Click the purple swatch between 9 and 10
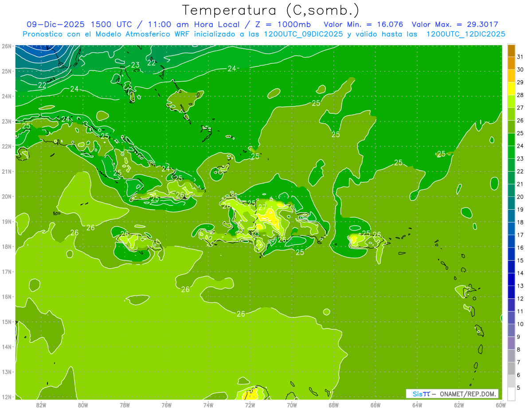The width and height of the screenshot is (532, 411). pyautogui.click(x=511, y=330)
